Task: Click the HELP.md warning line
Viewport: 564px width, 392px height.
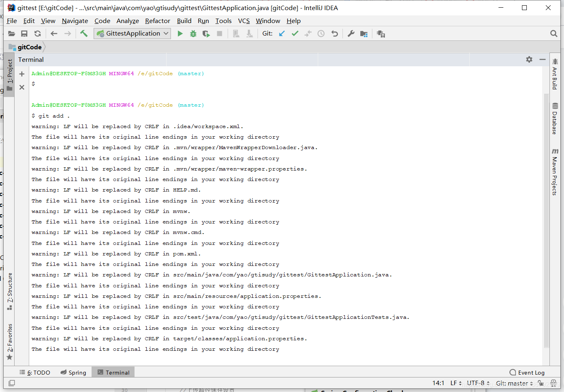Action: [116, 190]
